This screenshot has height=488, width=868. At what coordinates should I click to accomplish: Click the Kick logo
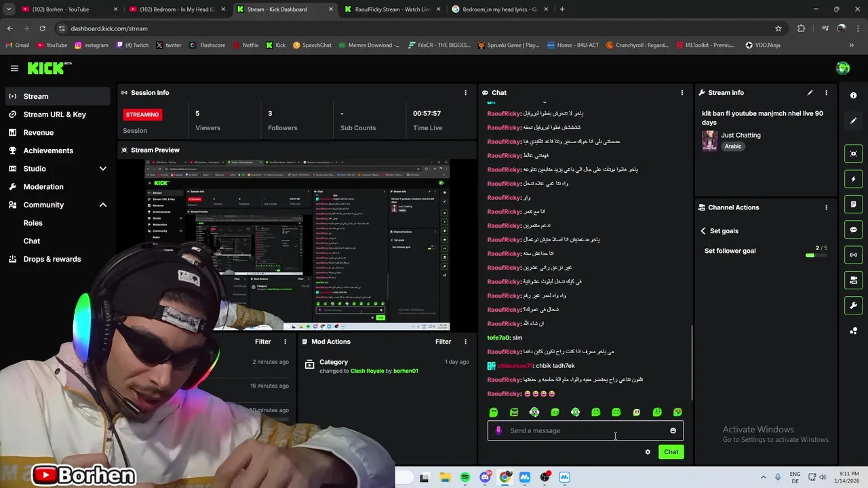click(49, 68)
